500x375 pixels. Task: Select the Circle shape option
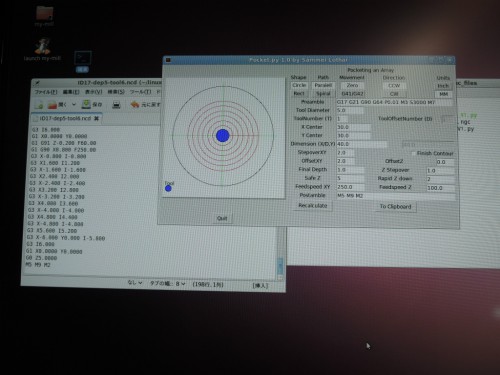pyautogui.click(x=299, y=85)
